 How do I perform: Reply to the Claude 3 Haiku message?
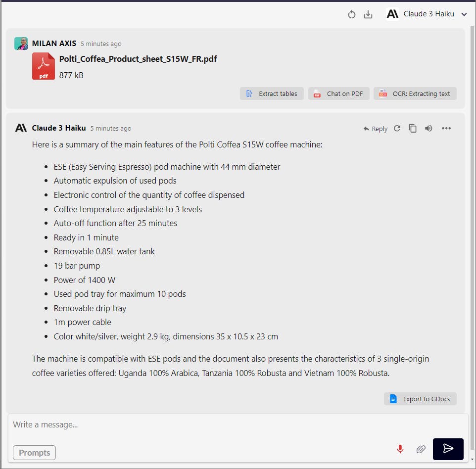point(376,129)
